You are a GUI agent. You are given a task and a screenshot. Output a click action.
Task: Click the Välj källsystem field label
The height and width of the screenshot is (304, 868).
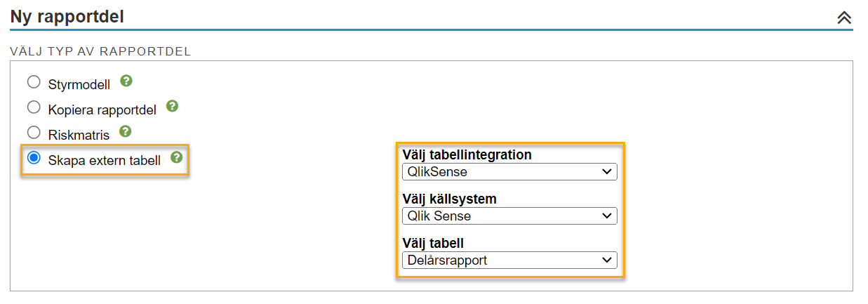(x=449, y=199)
